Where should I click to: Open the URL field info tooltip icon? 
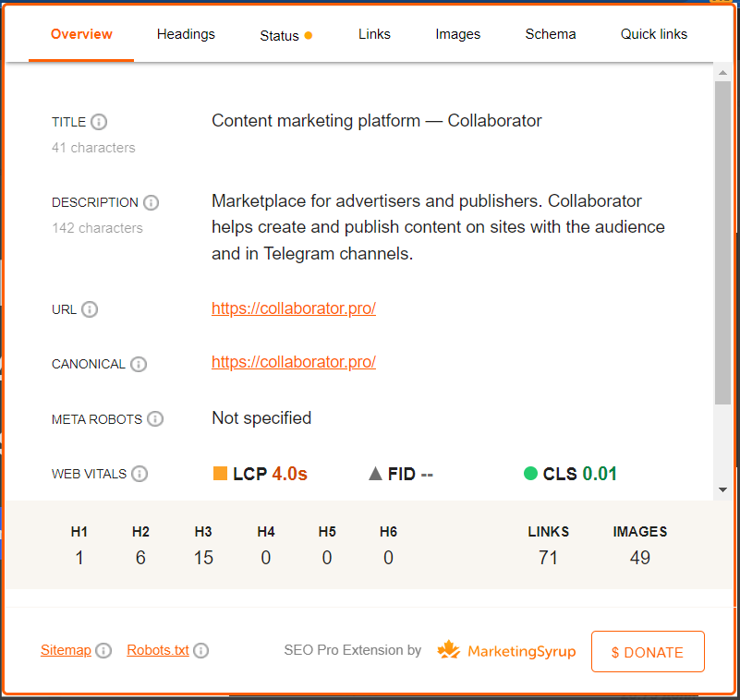click(91, 309)
